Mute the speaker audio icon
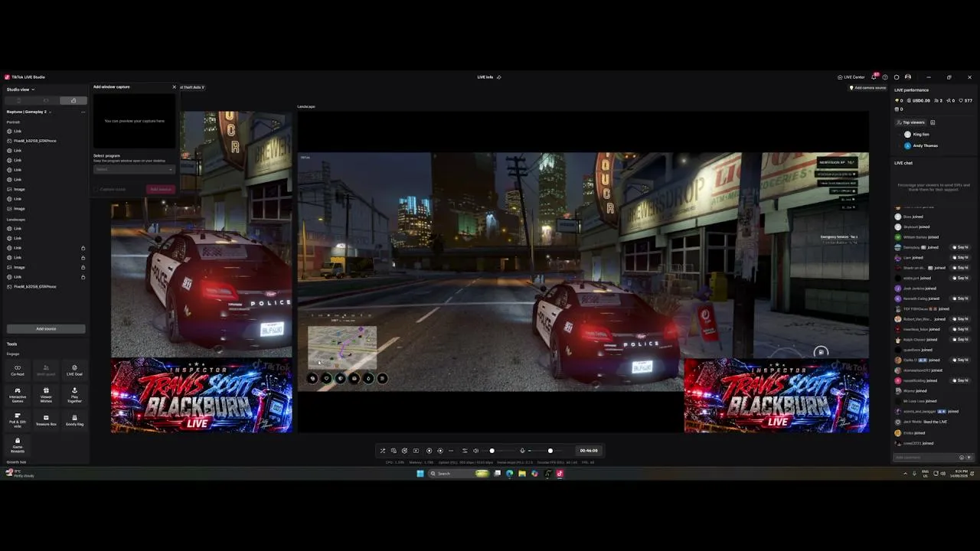980x551 pixels. click(x=475, y=451)
